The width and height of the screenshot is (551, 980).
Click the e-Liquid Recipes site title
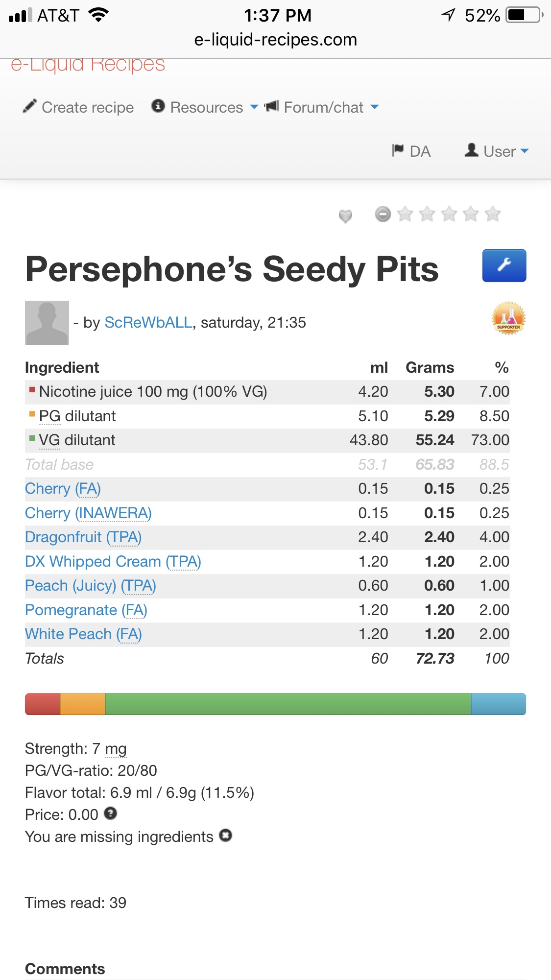point(88,64)
